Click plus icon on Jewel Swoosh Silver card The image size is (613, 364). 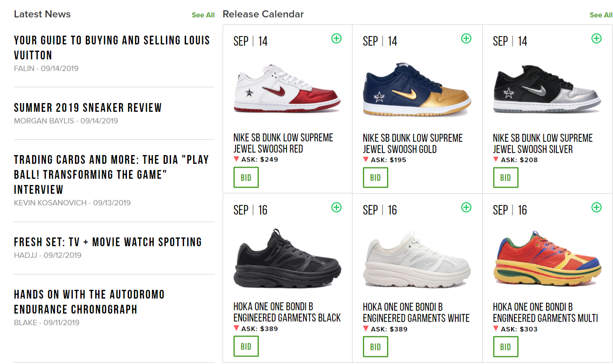pos(596,39)
